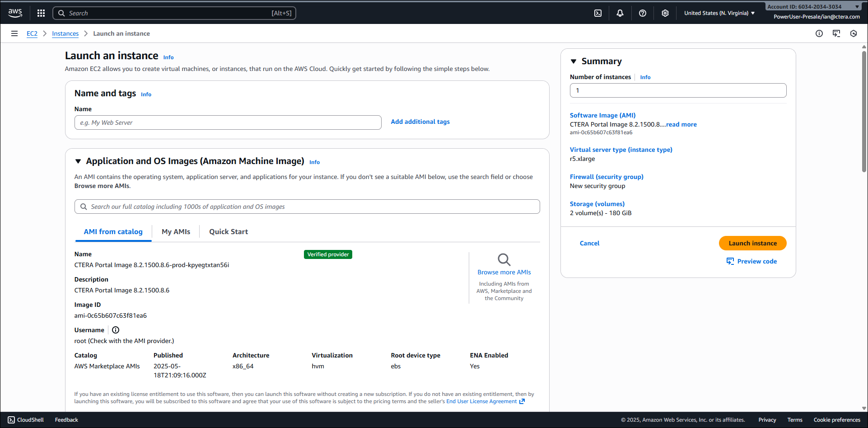
Task: Open Firewall (security group) summary link
Action: [x=607, y=177]
